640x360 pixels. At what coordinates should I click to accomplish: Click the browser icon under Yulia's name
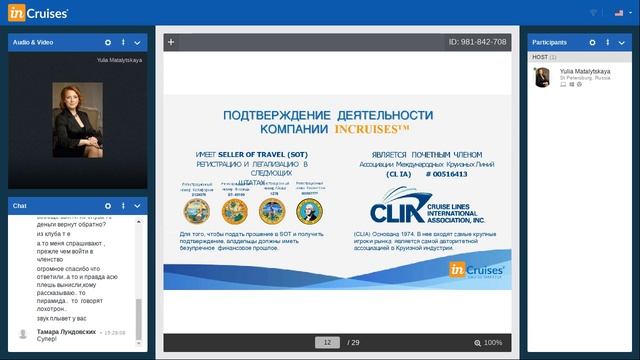click(x=579, y=84)
